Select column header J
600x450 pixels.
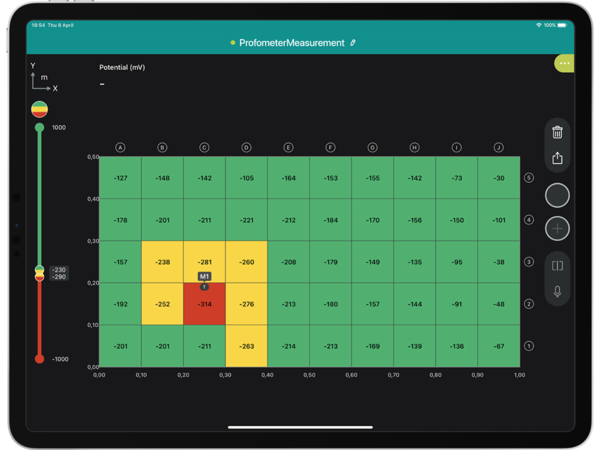[499, 148]
